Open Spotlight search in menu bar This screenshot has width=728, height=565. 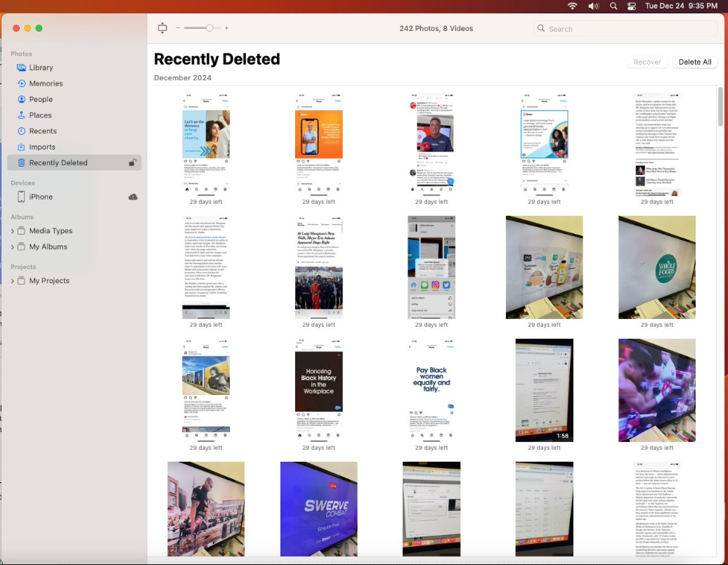click(613, 6)
